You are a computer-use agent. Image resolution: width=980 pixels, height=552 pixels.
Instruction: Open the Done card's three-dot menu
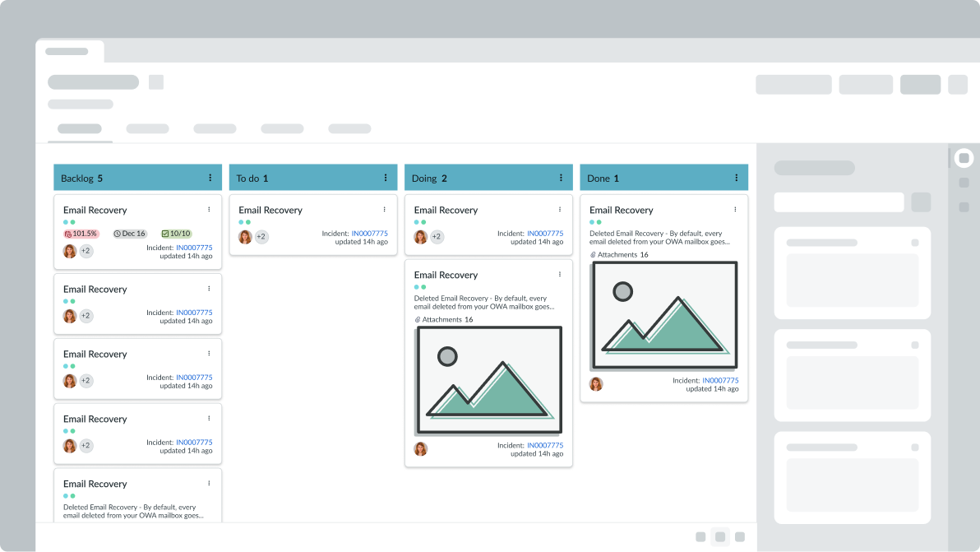(735, 210)
